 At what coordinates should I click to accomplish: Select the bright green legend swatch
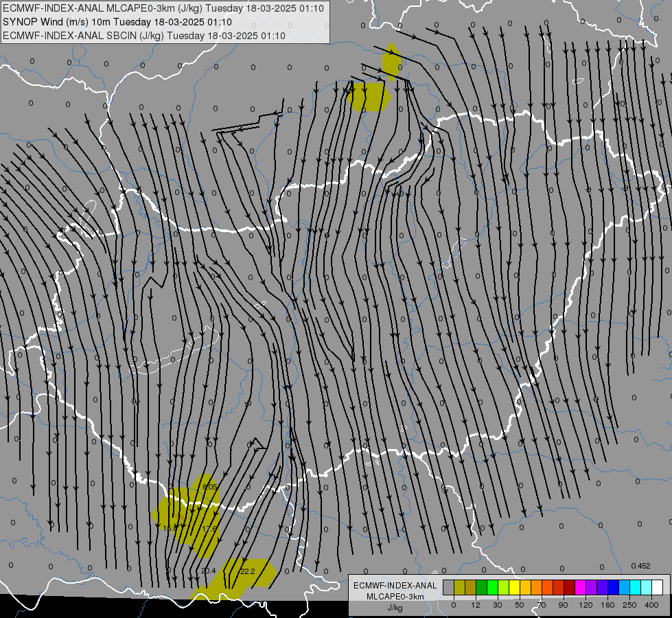(x=492, y=587)
